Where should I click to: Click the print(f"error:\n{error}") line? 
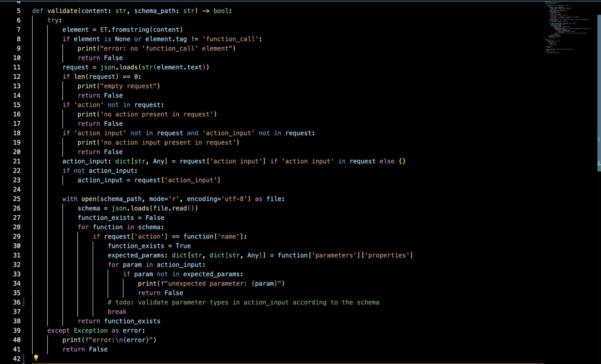109,340
